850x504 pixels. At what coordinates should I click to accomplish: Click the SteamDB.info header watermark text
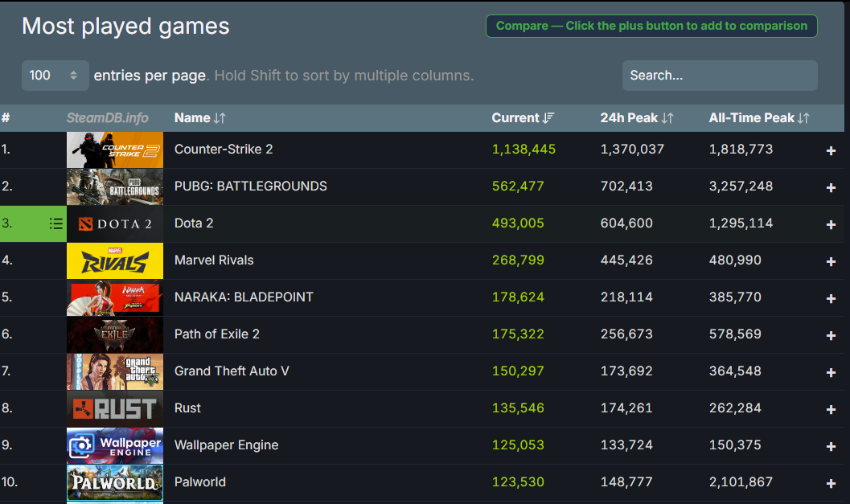107,117
